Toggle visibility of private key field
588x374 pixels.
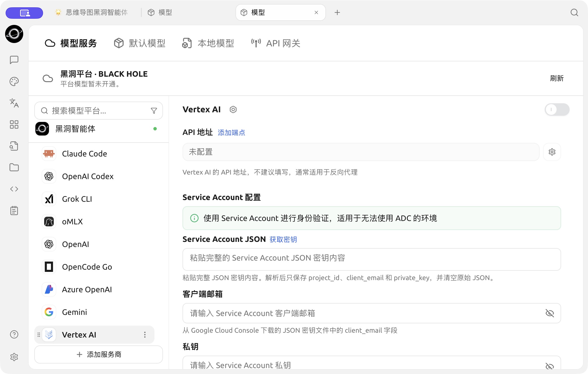pos(550,366)
